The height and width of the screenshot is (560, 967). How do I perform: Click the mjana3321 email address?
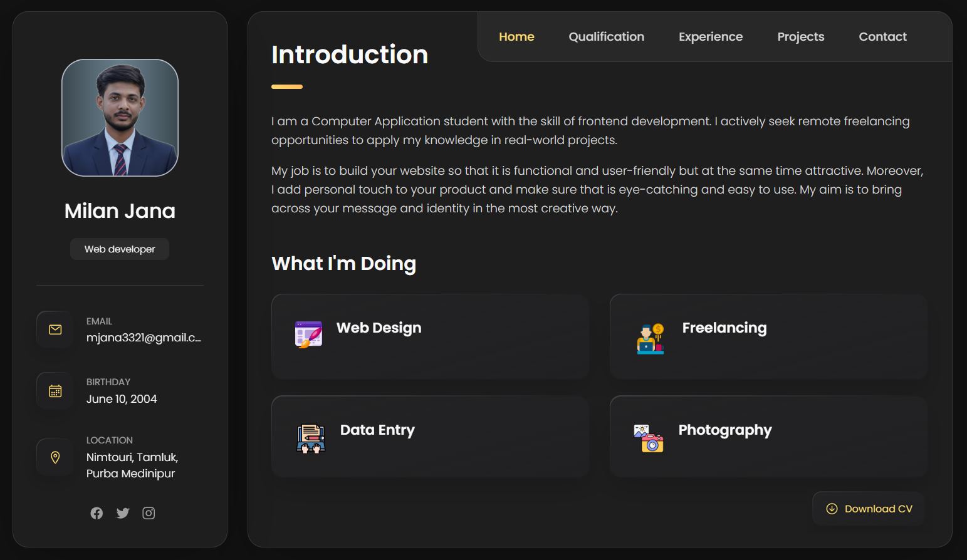144,338
